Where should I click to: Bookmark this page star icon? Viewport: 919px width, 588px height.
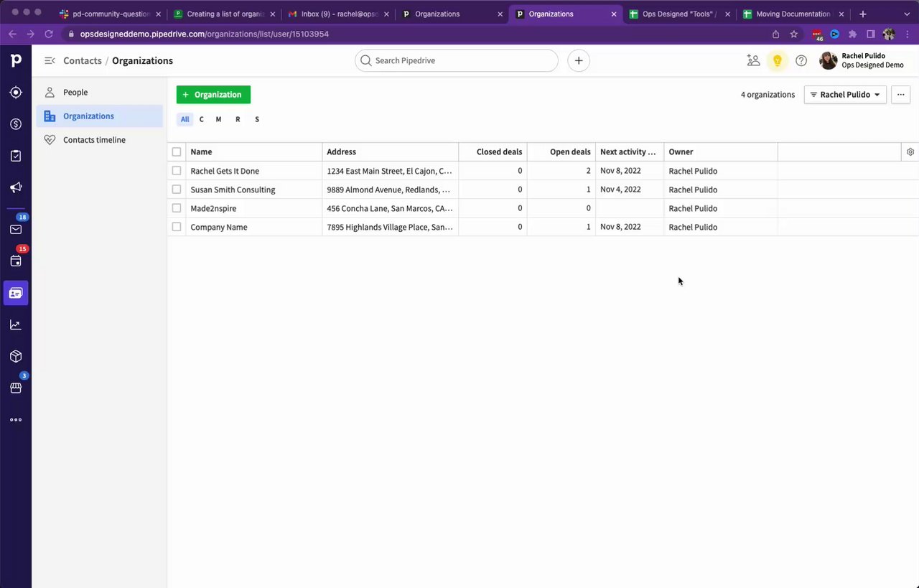794,34
